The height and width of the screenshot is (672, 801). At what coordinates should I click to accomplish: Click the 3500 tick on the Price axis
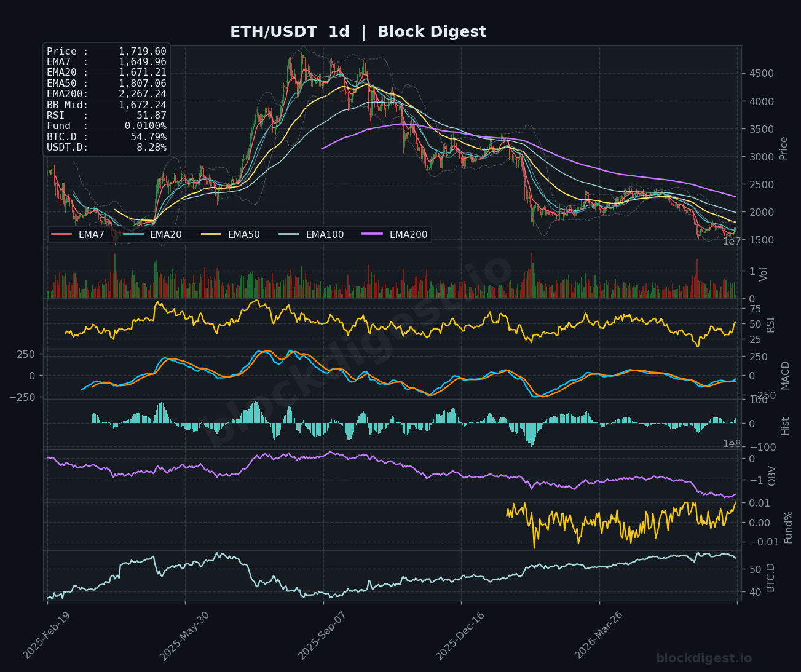(762, 129)
